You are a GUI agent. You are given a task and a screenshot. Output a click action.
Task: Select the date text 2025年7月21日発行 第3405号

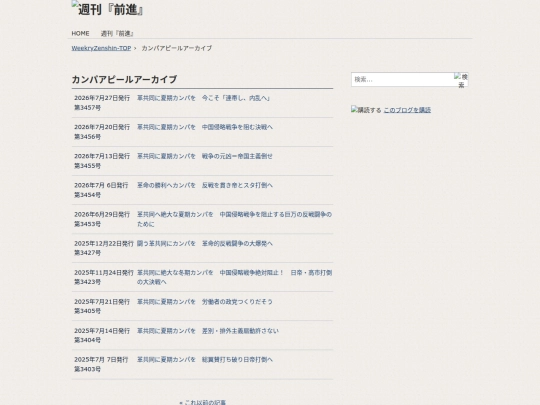pyautogui.click(x=102, y=306)
